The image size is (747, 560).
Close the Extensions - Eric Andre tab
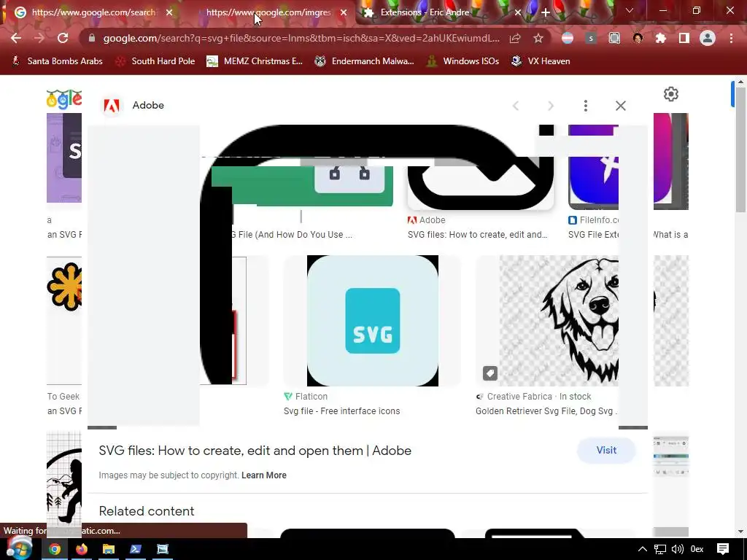pyautogui.click(x=518, y=13)
